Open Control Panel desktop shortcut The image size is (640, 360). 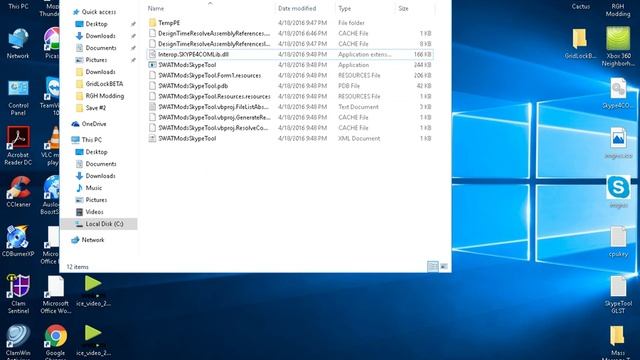pyautogui.click(x=18, y=98)
